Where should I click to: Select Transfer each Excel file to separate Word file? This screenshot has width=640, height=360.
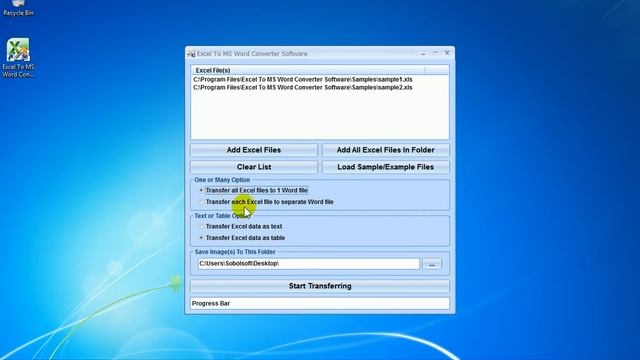click(267, 202)
